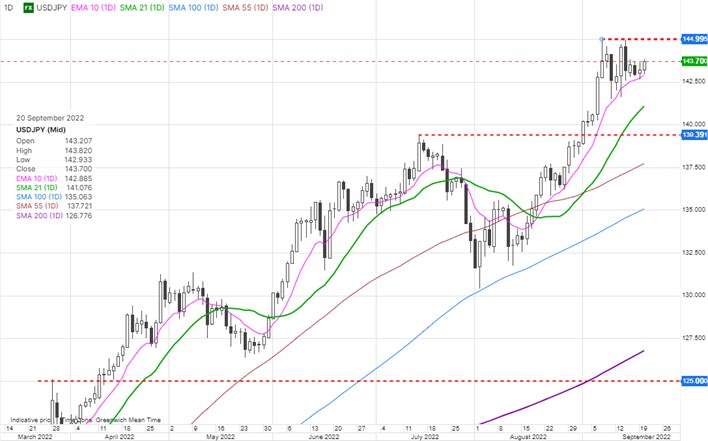The width and height of the screenshot is (708, 441).
Task: Click the 139.391 resistance level label
Action: click(694, 135)
